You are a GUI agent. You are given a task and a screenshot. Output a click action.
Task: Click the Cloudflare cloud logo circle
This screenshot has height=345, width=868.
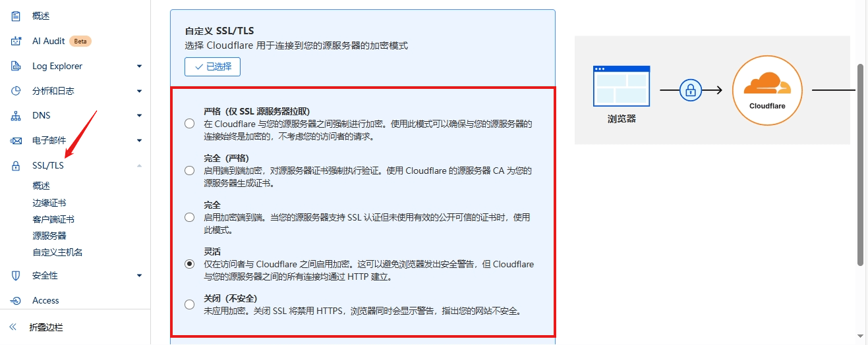(767, 90)
